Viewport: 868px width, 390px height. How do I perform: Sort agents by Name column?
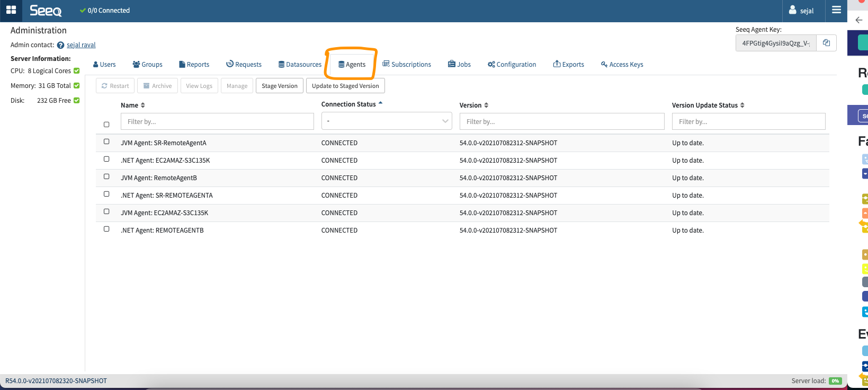132,105
